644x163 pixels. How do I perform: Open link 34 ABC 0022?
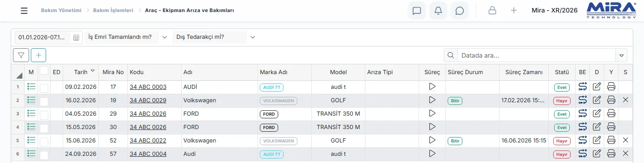[148, 141]
